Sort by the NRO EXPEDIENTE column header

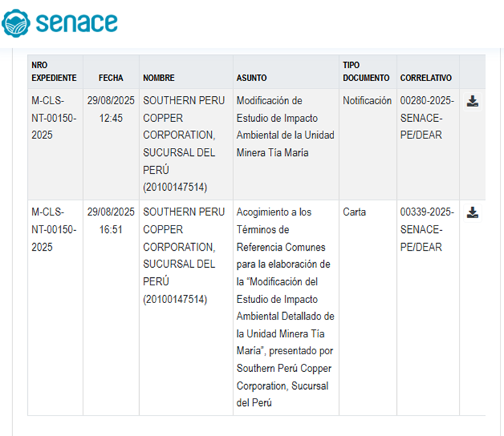(x=54, y=72)
